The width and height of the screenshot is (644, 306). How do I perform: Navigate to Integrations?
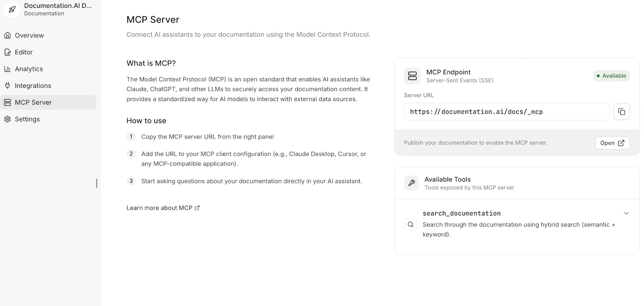coord(33,86)
